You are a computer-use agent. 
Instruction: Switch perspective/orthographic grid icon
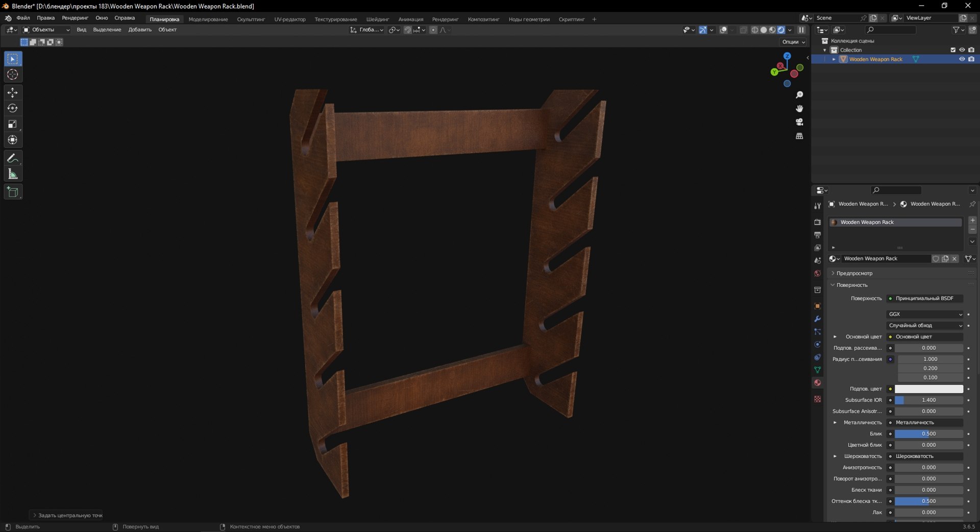[x=799, y=136]
